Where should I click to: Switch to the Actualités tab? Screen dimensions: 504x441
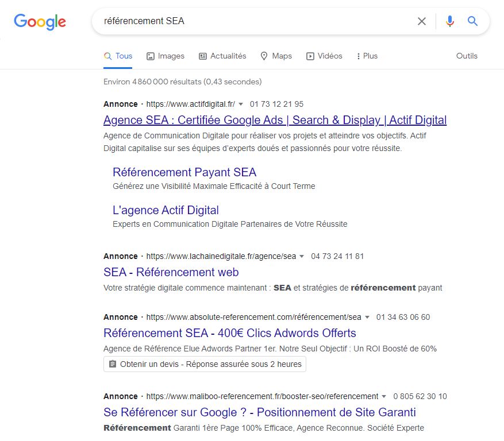(x=222, y=56)
